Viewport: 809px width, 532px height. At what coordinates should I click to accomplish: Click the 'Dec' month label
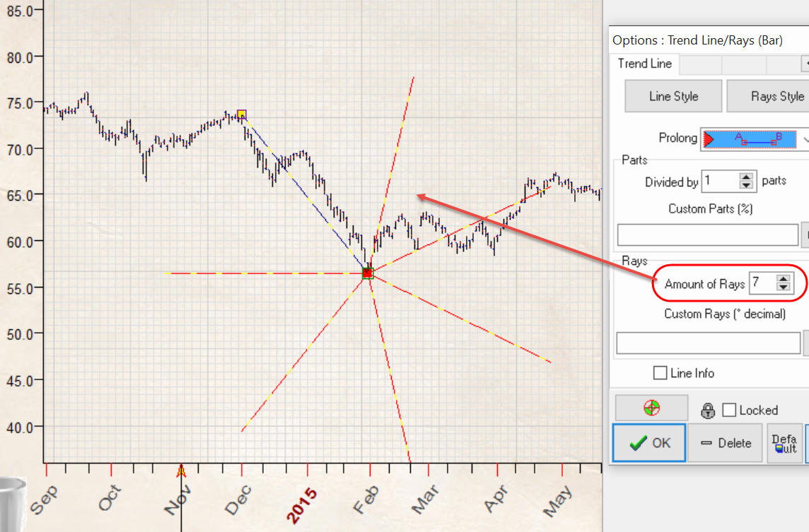click(x=238, y=500)
